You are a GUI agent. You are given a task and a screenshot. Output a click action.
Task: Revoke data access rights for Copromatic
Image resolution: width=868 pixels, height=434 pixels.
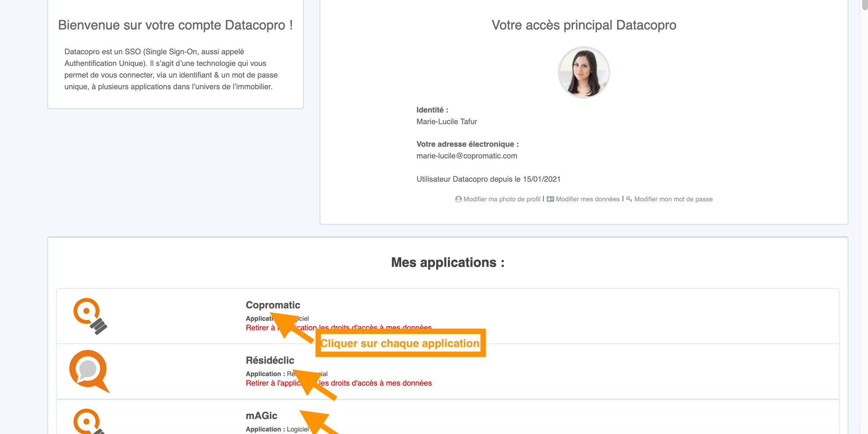point(339,328)
